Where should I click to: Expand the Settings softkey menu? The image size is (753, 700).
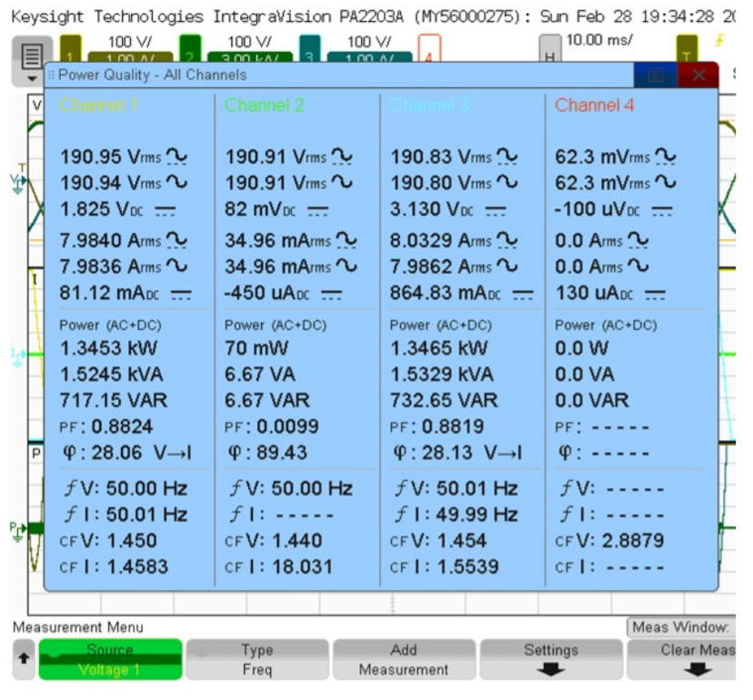[x=550, y=660]
